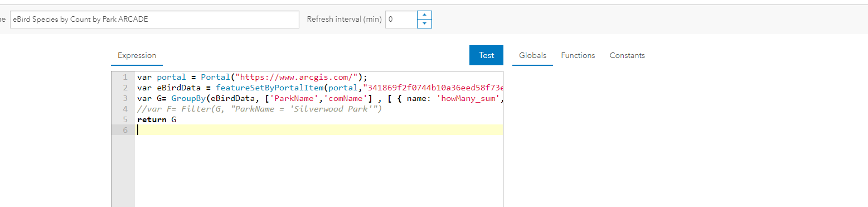
Task: Click line 3 GroupBy statement
Action: (x=320, y=98)
